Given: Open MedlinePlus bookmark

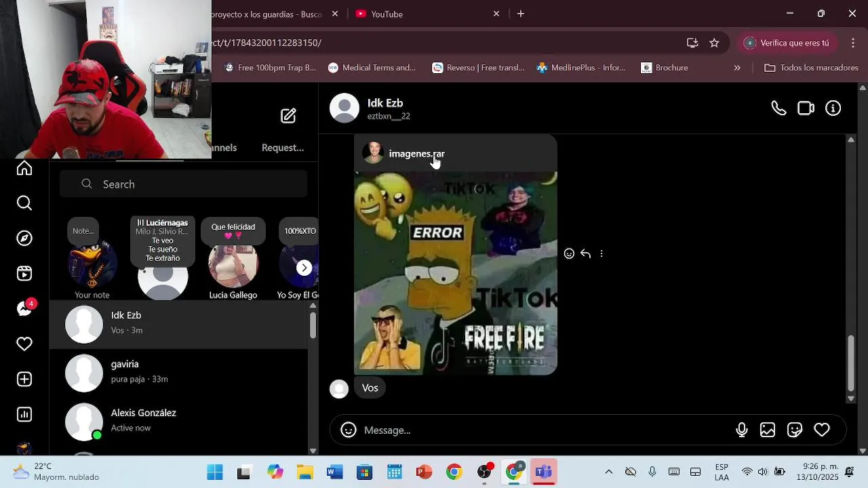Looking at the screenshot, I should tap(581, 68).
